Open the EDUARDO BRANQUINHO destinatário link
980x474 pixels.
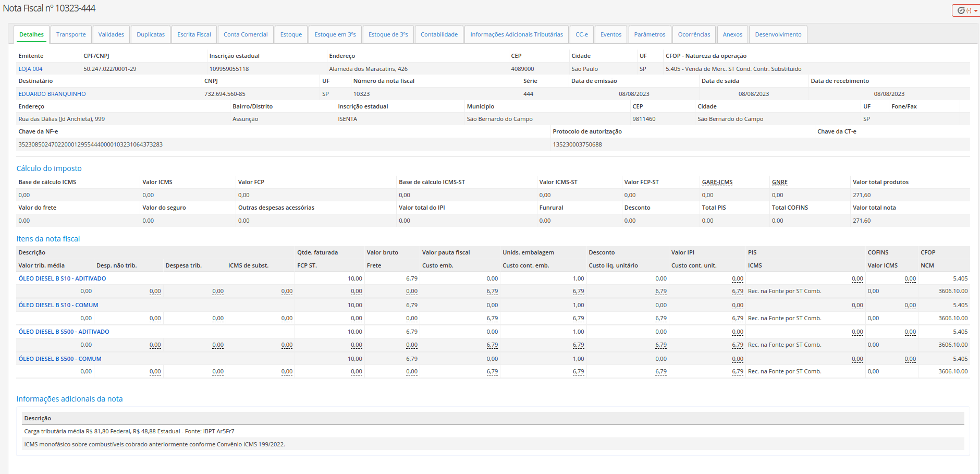52,94
